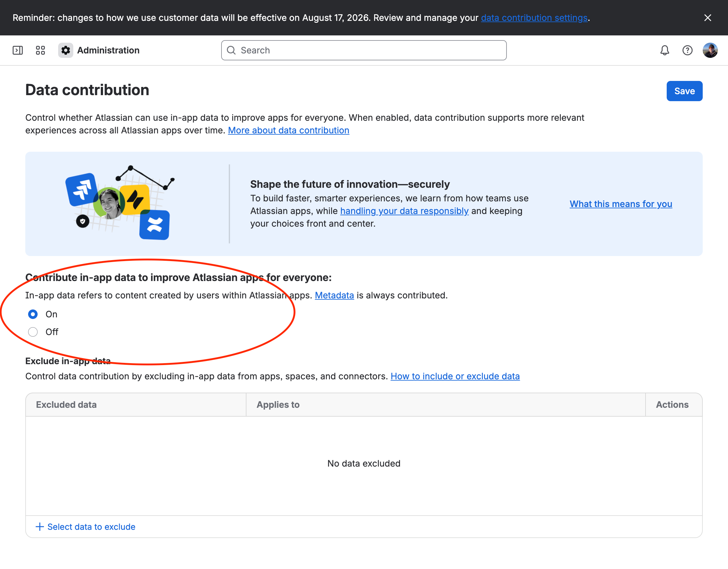The height and width of the screenshot is (569, 728).
Task: Open the user profile avatar
Action: (710, 50)
